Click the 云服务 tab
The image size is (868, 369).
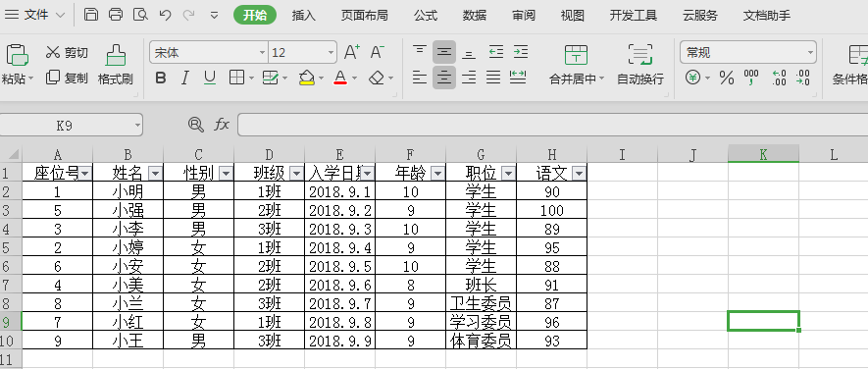pos(699,15)
